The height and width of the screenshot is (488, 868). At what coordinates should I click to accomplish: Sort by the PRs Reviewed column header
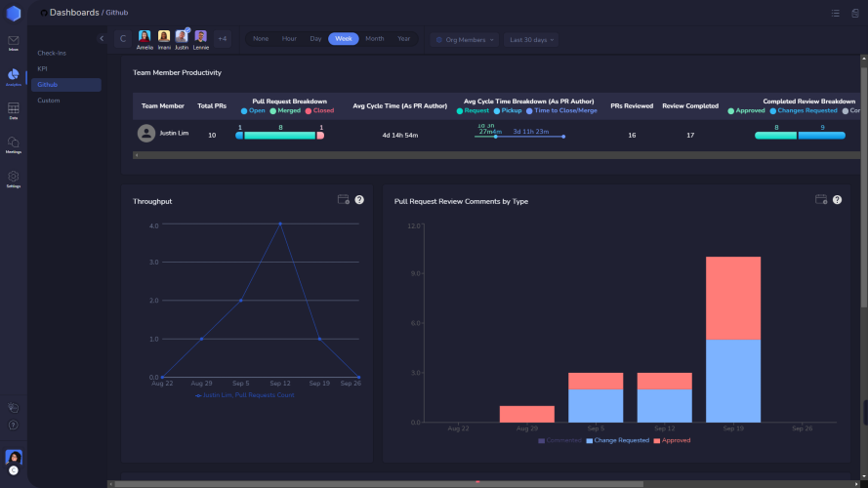(632, 105)
